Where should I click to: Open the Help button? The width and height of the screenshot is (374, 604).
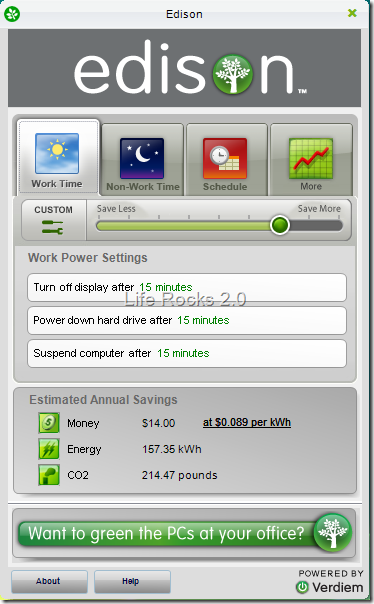[132, 581]
